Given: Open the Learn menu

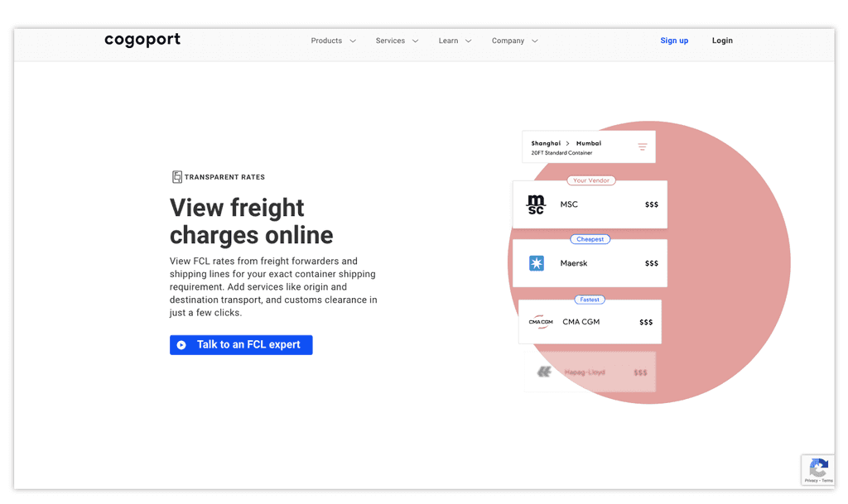Looking at the screenshot, I should pyautogui.click(x=448, y=41).
